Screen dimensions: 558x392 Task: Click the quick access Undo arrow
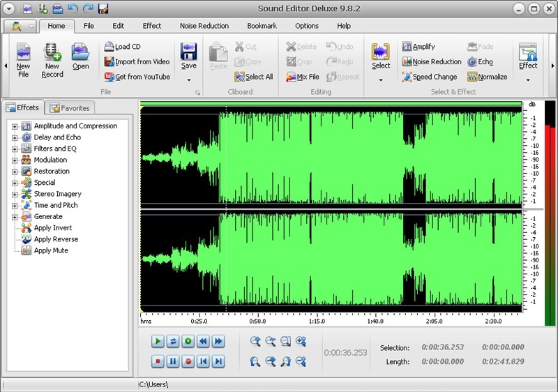[73, 8]
